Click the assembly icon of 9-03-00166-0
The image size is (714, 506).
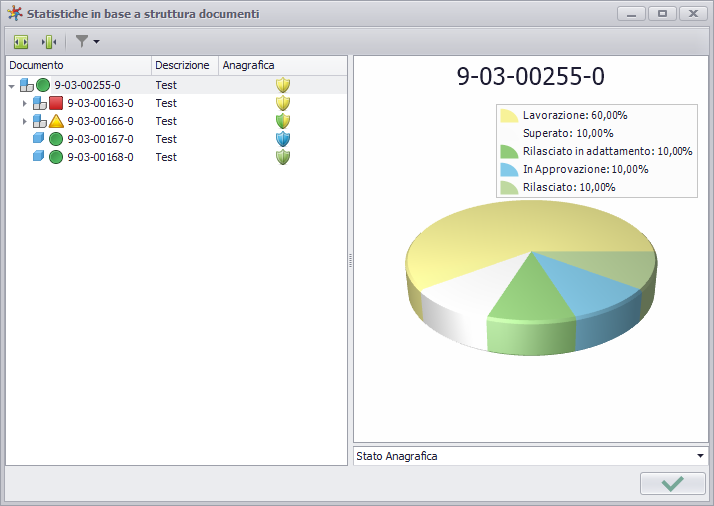point(40,121)
